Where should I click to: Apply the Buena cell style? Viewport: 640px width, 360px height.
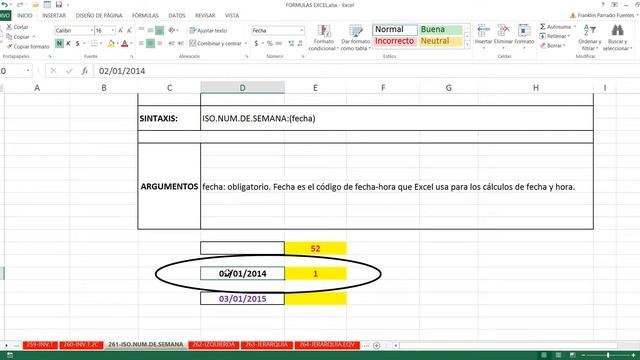[441, 29]
